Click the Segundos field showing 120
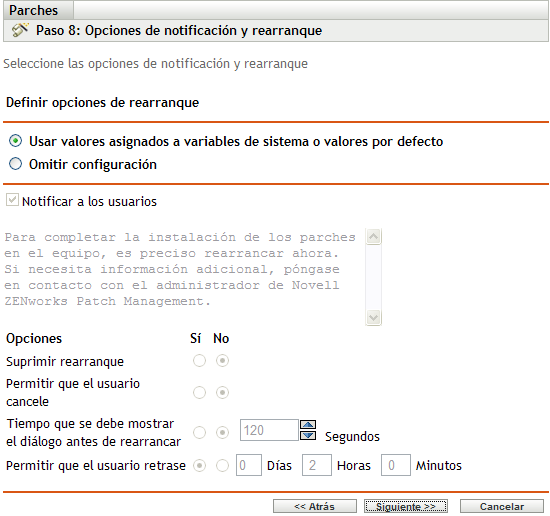This screenshot has height=516, width=550. coord(269,430)
